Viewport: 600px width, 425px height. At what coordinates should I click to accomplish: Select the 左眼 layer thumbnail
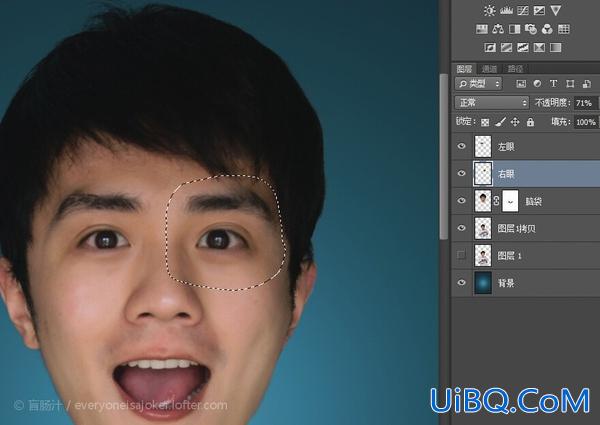(483, 146)
